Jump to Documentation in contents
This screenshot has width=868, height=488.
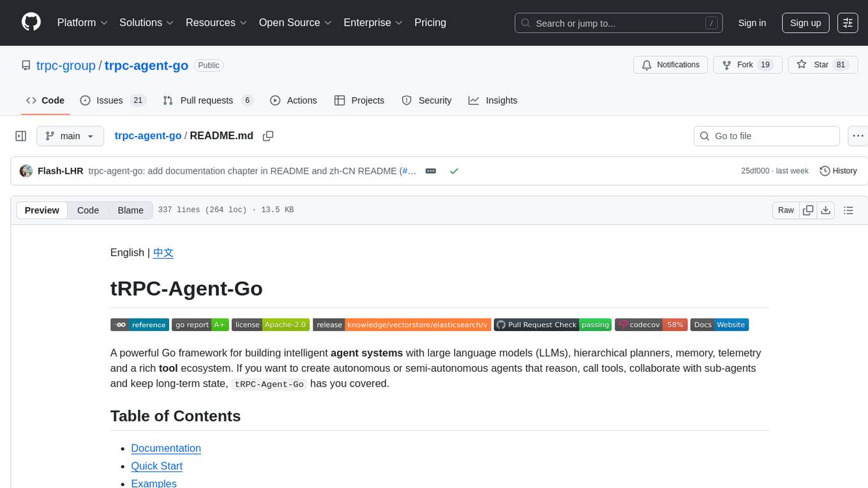pyautogui.click(x=166, y=448)
